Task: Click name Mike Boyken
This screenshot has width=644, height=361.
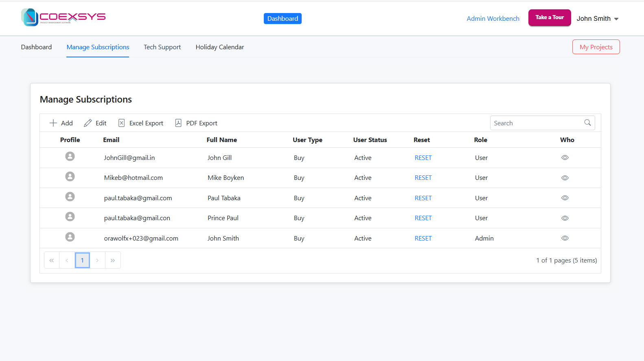Action: click(x=226, y=178)
